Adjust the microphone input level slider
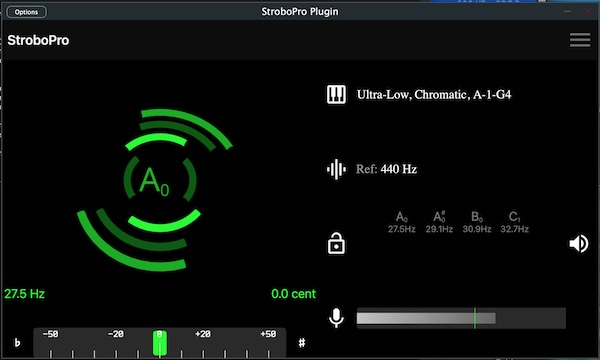 [x=461, y=318]
